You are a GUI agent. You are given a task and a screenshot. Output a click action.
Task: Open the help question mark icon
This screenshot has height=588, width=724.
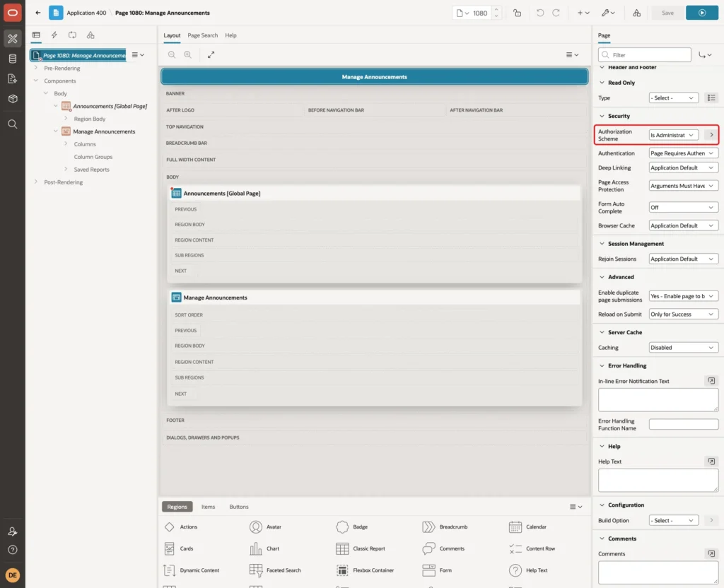(x=13, y=550)
